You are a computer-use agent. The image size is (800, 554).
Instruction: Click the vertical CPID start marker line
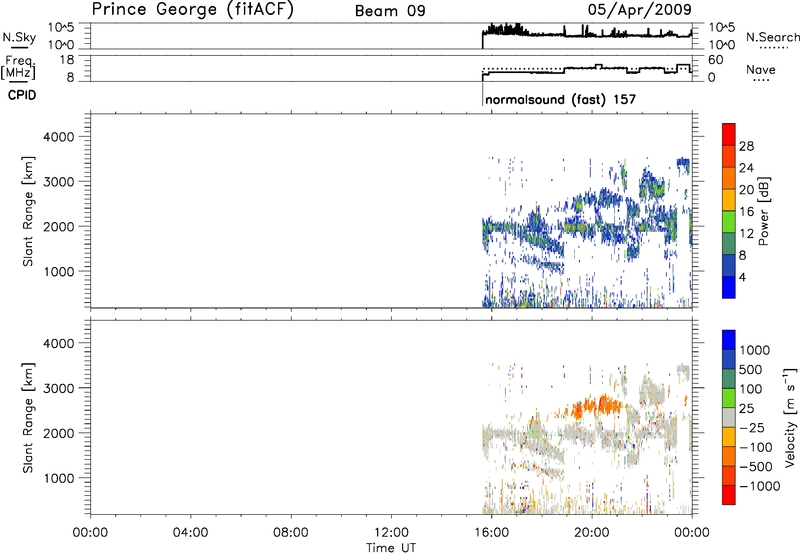(483, 95)
